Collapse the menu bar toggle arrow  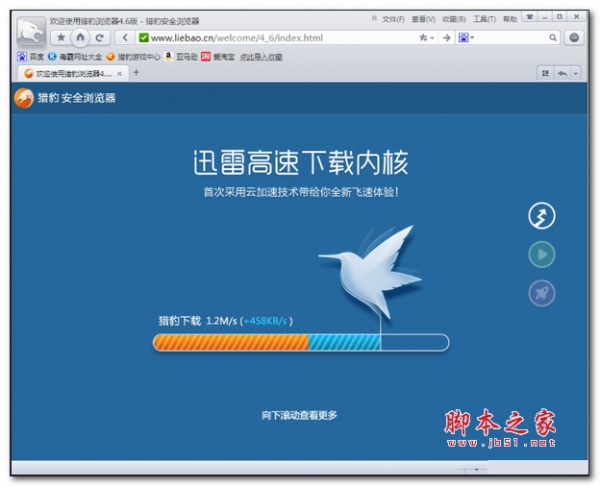point(374,18)
